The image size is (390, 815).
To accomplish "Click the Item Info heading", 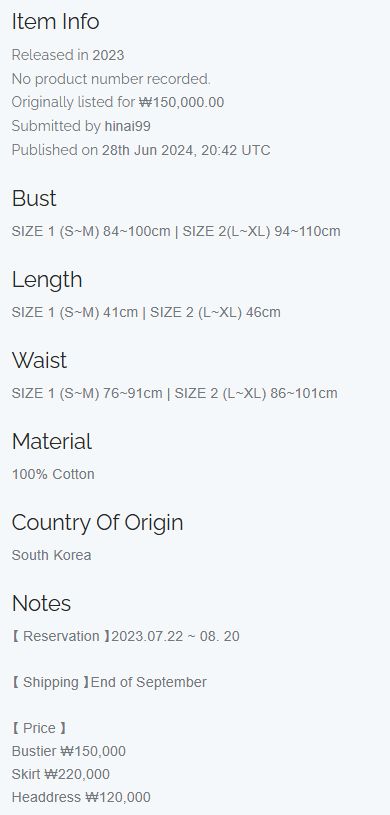I will pos(55,21).
